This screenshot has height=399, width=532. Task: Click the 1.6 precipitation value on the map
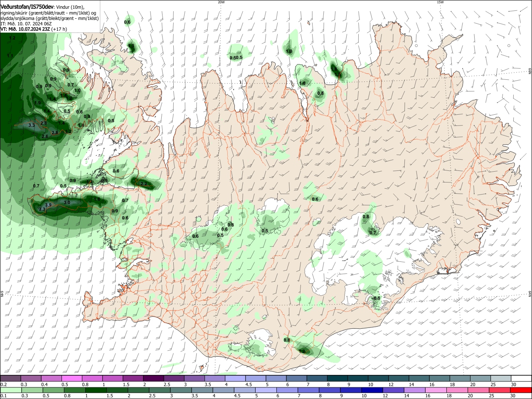coord(97,199)
